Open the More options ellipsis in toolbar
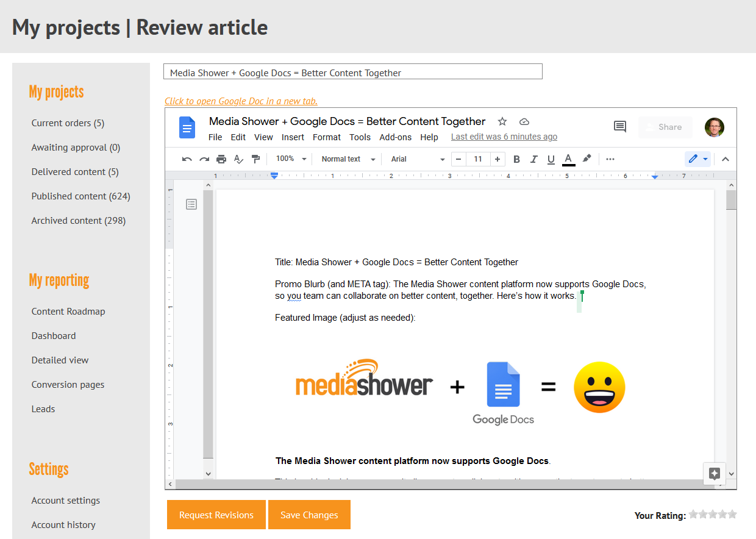Screen dimensions: 756x539 tap(610, 159)
